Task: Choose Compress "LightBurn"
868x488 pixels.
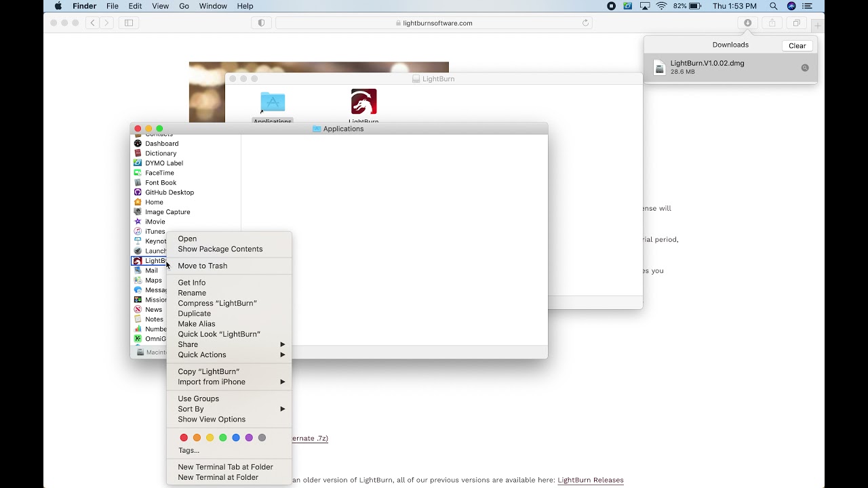Action: click(229, 303)
